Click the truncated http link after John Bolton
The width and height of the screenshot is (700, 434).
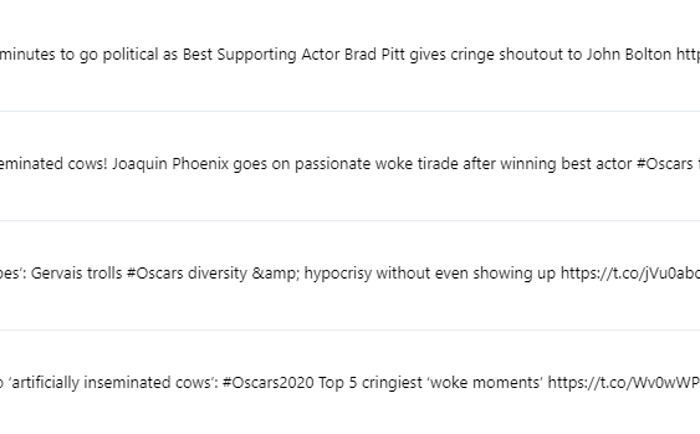[x=688, y=55]
